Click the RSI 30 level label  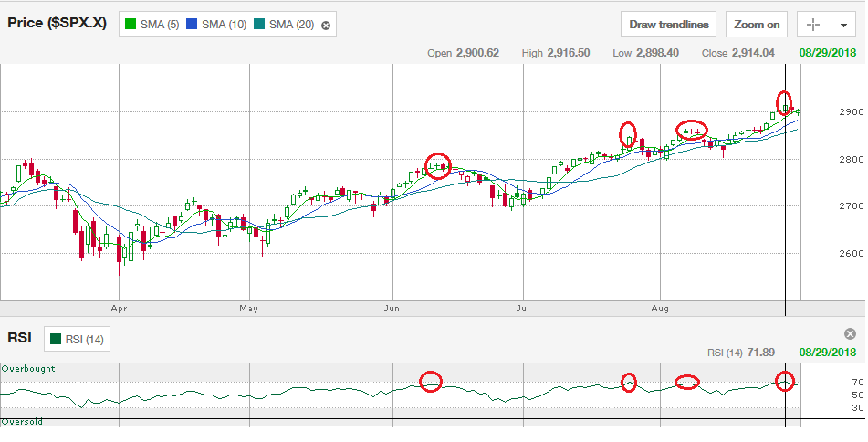click(858, 408)
